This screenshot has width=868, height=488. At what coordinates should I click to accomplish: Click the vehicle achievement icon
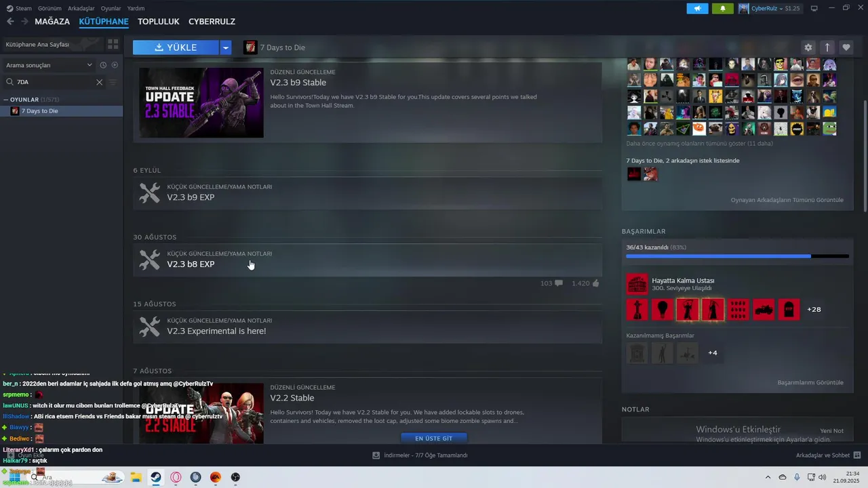coord(764,309)
